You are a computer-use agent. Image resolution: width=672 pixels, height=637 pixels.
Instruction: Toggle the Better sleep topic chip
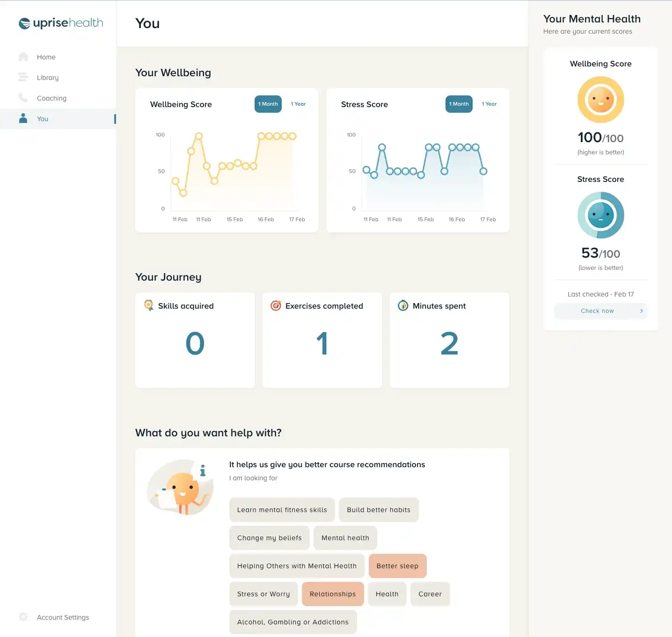397,566
